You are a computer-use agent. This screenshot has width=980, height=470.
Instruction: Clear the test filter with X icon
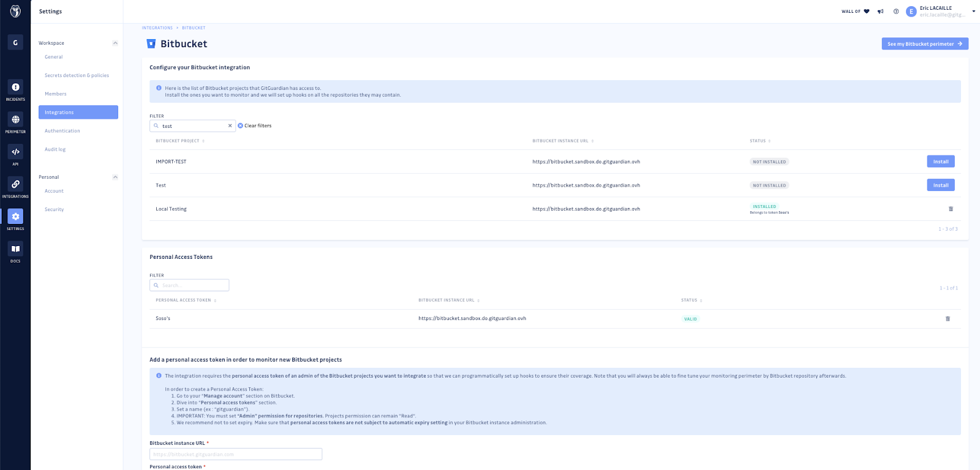pyautogui.click(x=230, y=125)
